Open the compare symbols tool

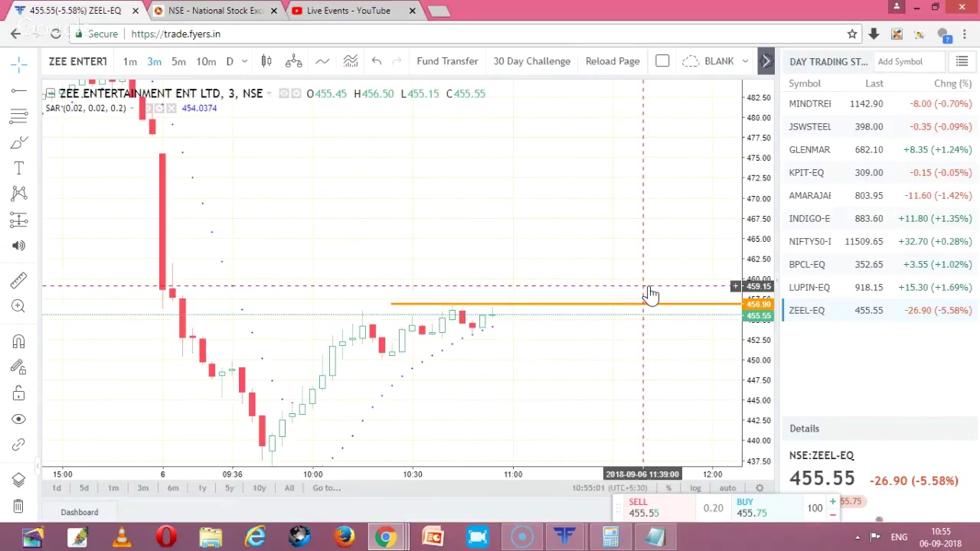pyautogui.click(x=293, y=61)
